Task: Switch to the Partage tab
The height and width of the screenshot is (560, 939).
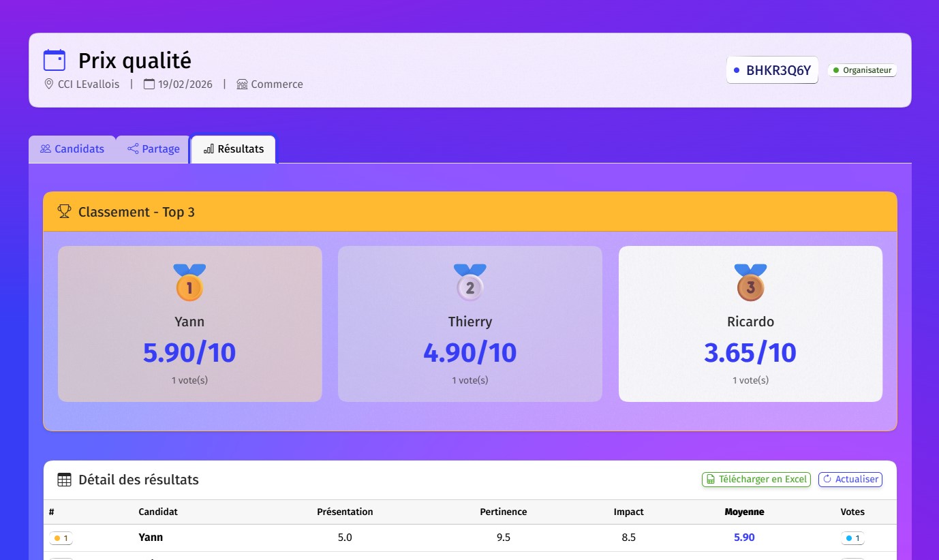Action: [153, 149]
